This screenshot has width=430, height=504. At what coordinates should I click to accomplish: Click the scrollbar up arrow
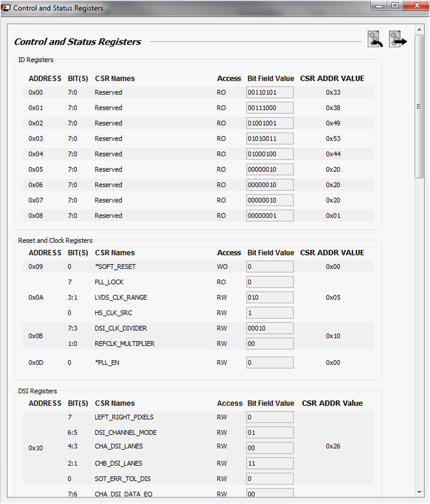(x=419, y=29)
